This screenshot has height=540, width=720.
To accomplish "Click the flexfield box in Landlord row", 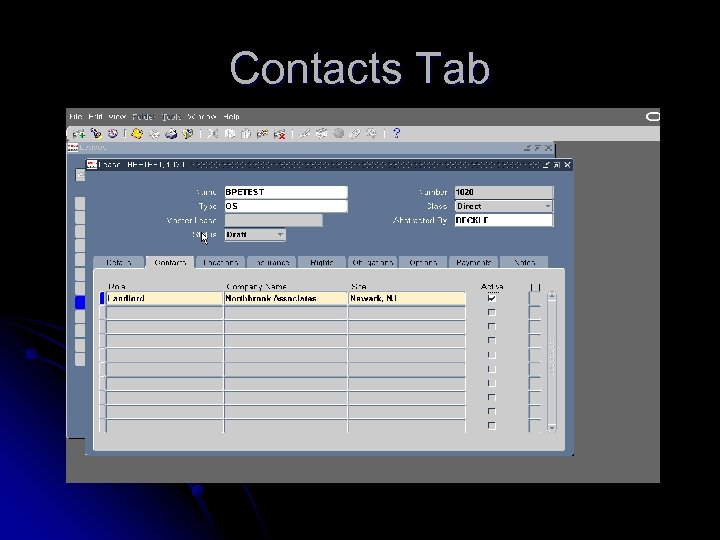I will click(535, 298).
